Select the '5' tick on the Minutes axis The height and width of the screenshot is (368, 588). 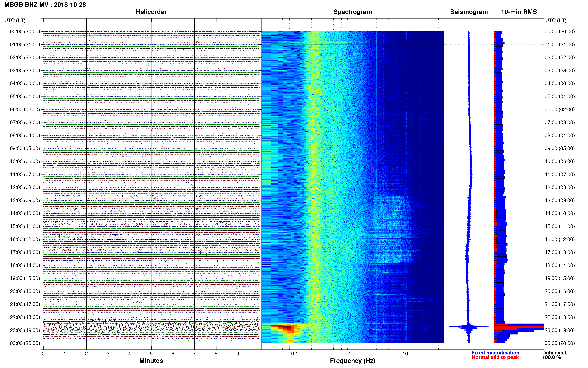point(151,353)
